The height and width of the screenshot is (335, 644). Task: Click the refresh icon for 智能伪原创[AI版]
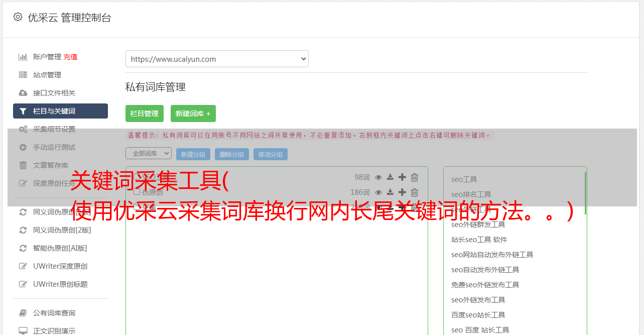click(x=23, y=248)
